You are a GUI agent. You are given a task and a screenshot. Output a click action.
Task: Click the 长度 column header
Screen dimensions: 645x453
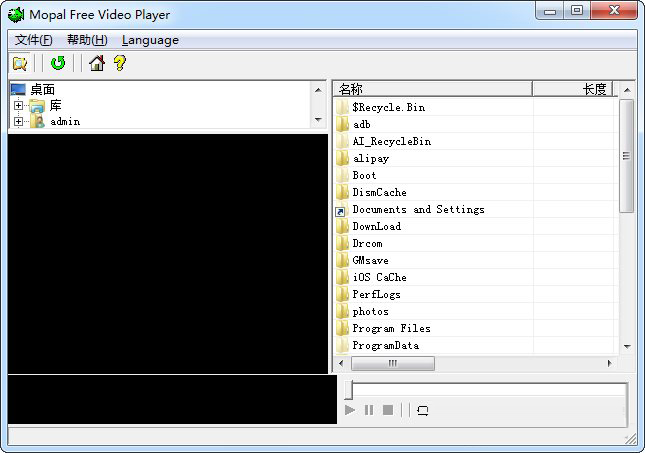(573, 89)
